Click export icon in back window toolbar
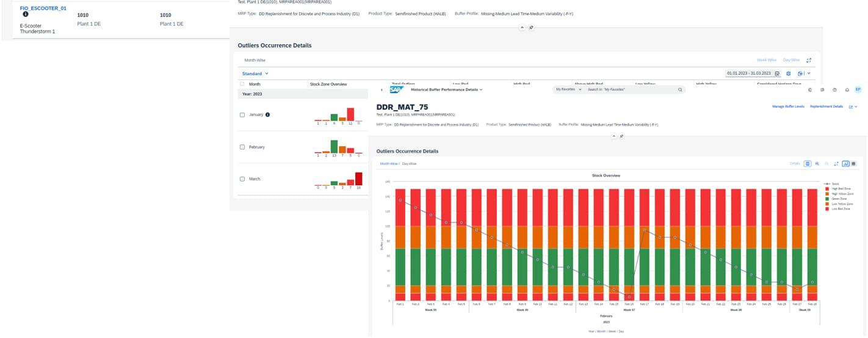This screenshot has height=338, width=868. 800,73
